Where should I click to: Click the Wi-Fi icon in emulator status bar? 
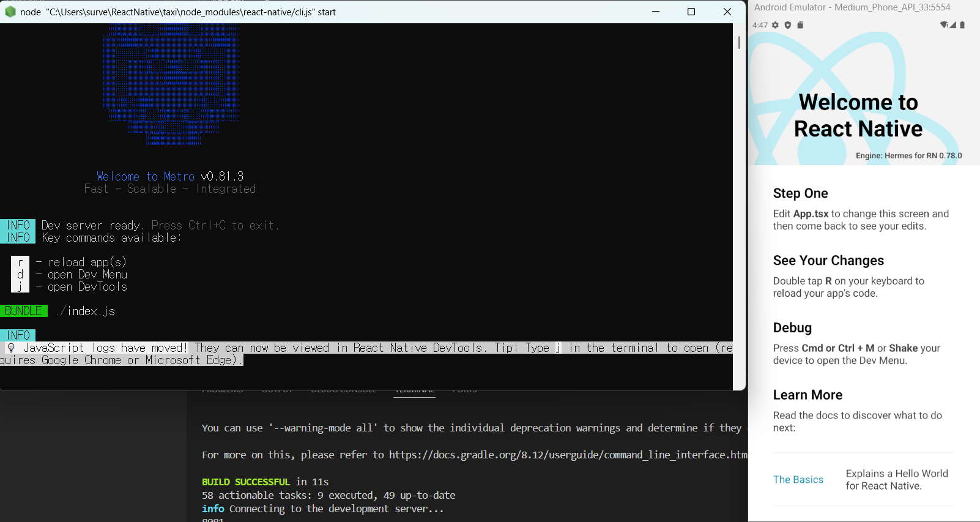pos(944,25)
